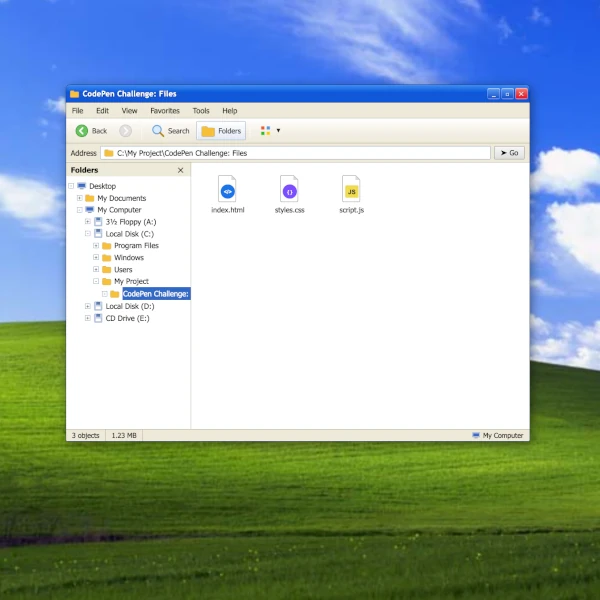Collapse the My Computer tree node

80,210
